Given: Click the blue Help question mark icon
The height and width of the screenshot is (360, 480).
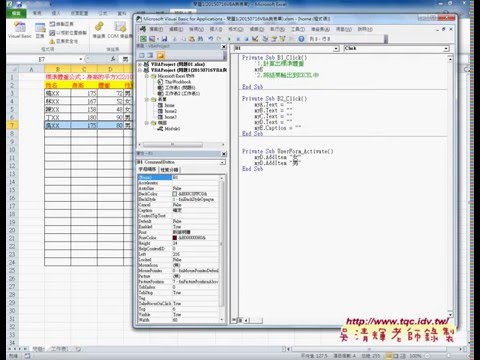Looking at the screenshot, I should (x=301, y=39).
